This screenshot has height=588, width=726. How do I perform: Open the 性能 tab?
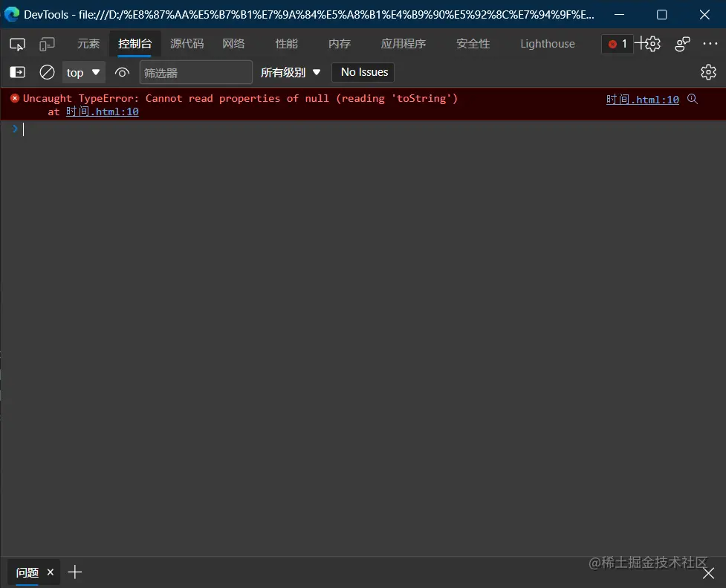pos(287,44)
